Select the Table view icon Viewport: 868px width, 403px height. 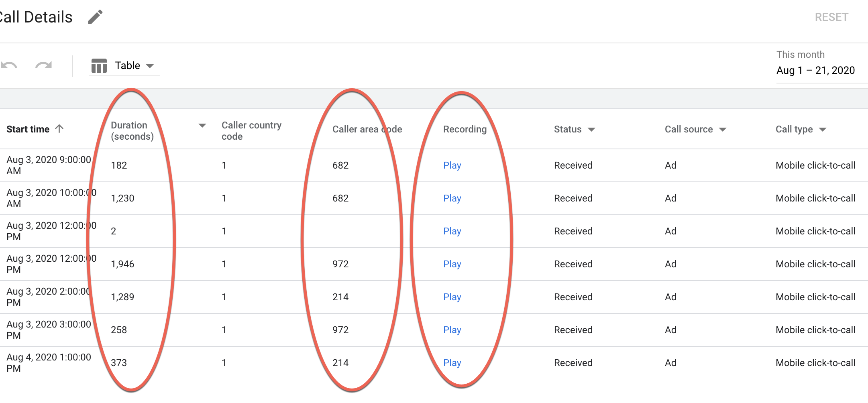coord(99,65)
